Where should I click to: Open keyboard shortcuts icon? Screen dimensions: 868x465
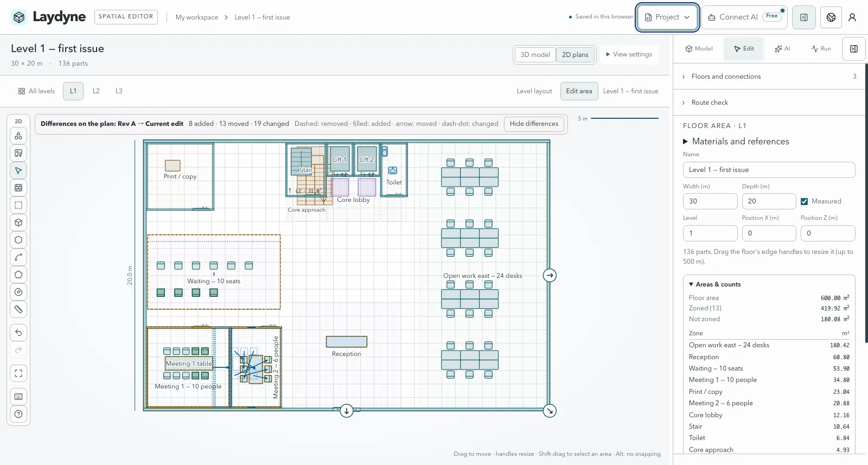point(18,397)
